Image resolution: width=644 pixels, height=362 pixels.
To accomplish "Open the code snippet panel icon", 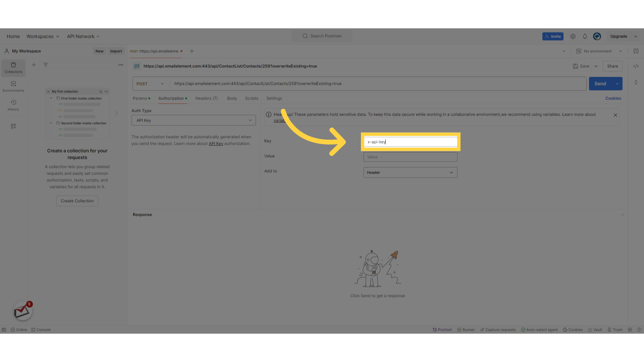I will [636, 66].
